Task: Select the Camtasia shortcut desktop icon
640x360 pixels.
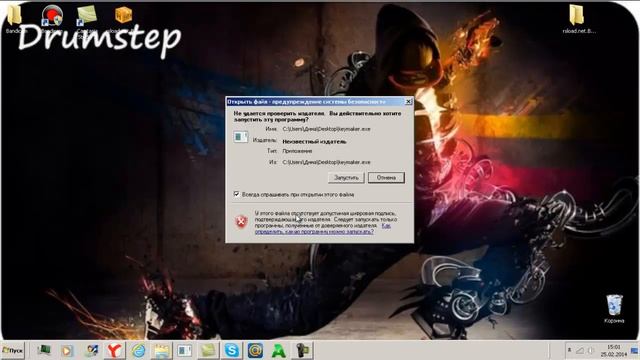Action: 87,17
